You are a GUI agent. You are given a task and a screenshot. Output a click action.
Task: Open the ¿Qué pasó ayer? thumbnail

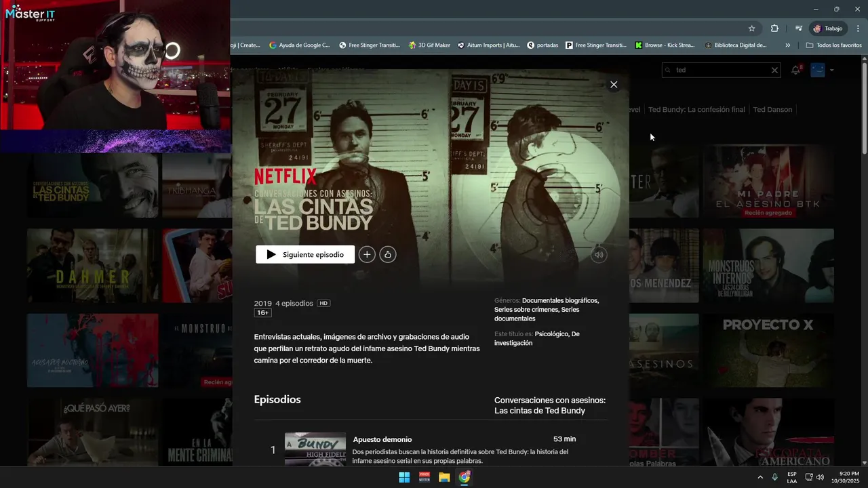pos(93,432)
